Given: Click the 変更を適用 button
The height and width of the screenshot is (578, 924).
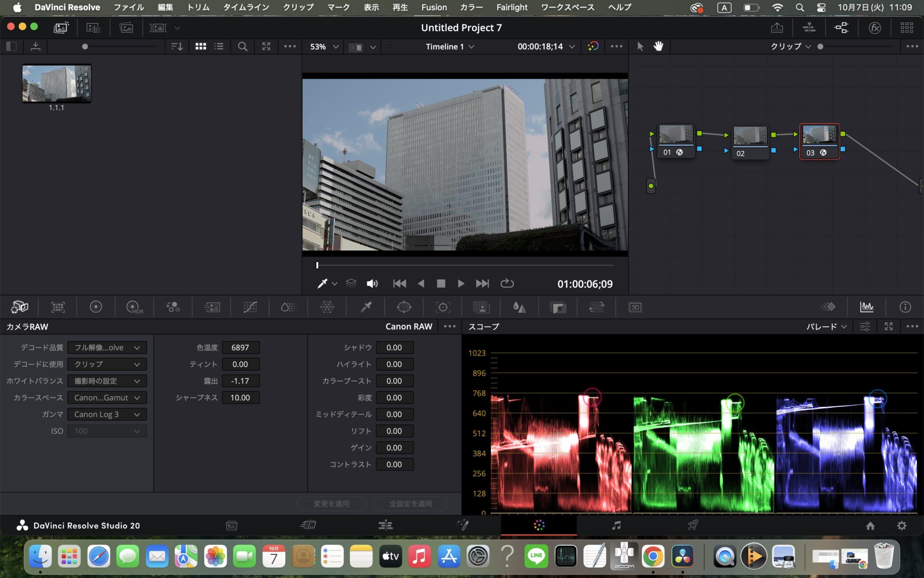Looking at the screenshot, I should (x=332, y=503).
